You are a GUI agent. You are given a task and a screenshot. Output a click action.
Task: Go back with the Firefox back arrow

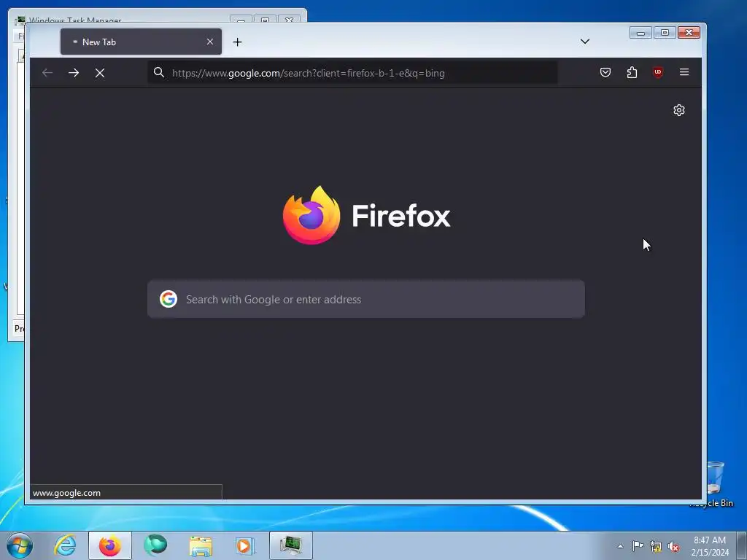click(x=47, y=73)
